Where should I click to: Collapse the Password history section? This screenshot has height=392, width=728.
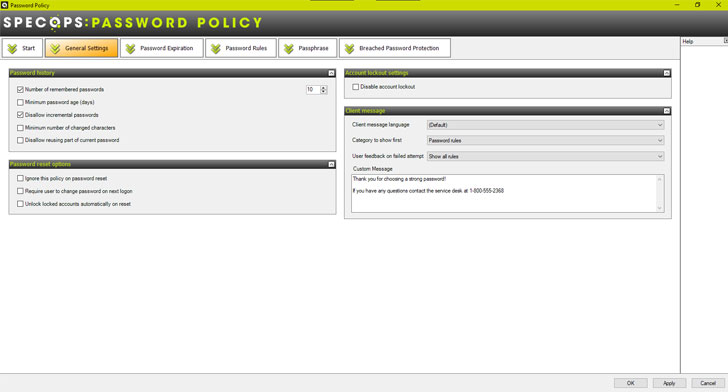(x=331, y=73)
